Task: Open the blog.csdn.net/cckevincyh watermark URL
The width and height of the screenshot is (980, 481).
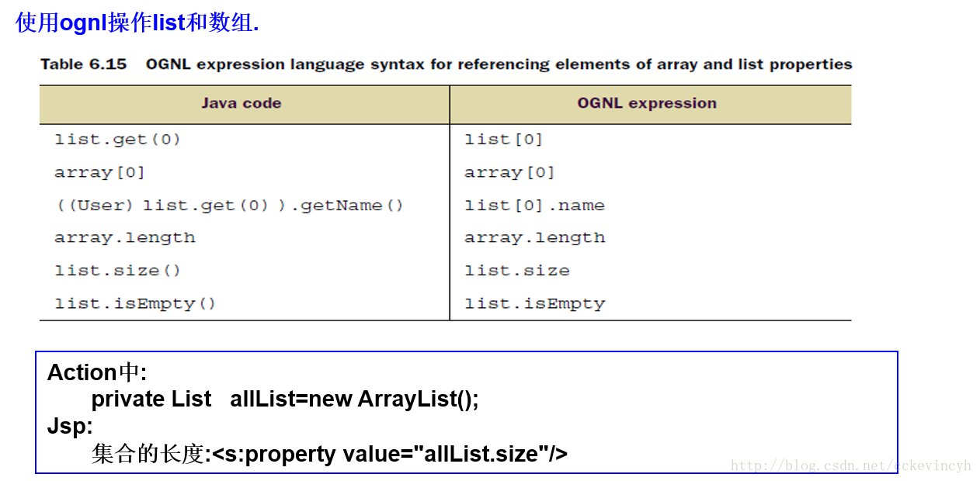Action: (850, 465)
